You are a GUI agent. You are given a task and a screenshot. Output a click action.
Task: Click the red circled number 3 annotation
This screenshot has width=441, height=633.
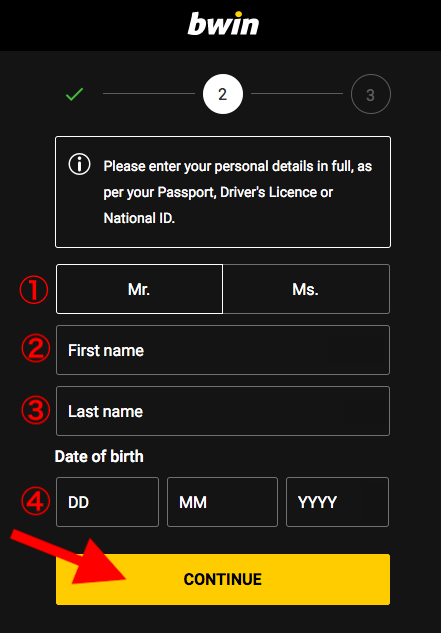36,410
